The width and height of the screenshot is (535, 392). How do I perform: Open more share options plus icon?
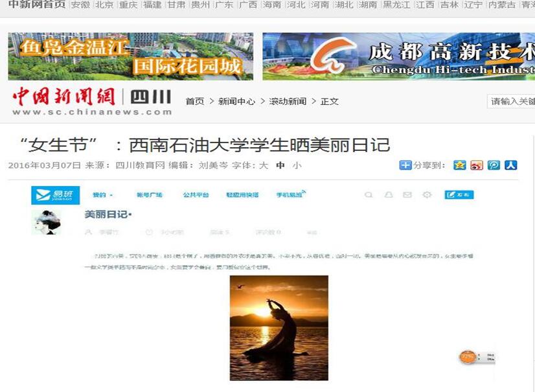click(x=405, y=165)
